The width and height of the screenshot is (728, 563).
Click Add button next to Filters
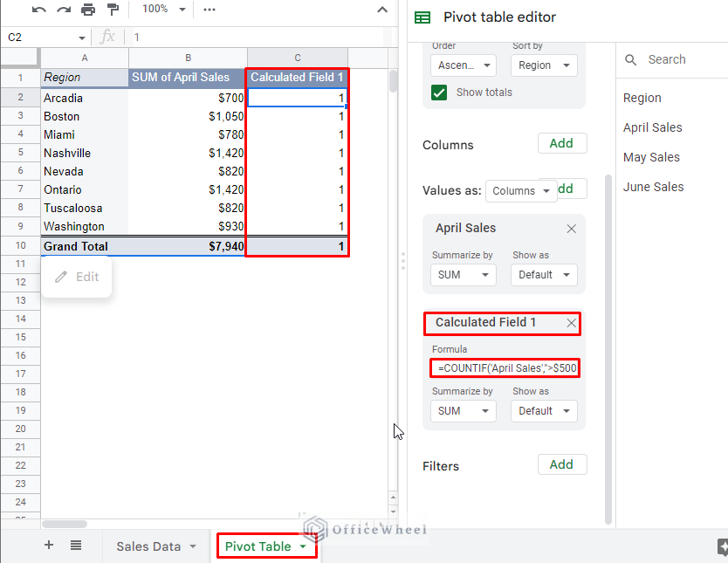point(561,465)
